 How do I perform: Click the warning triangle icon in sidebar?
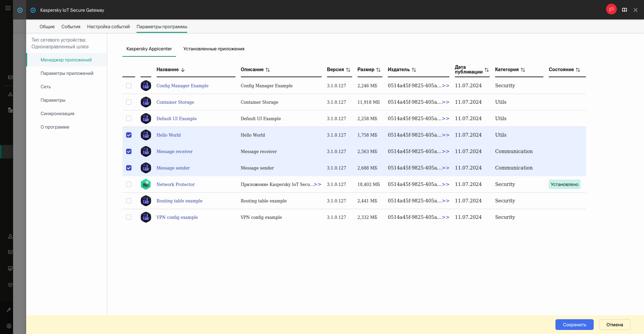[10, 94]
